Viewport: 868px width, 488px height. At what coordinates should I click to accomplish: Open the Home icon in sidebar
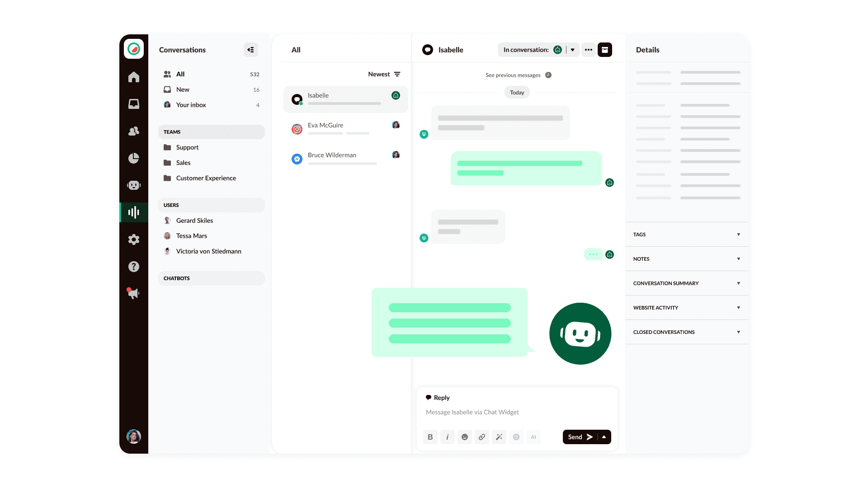pyautogui.click(x=133, y=77)
